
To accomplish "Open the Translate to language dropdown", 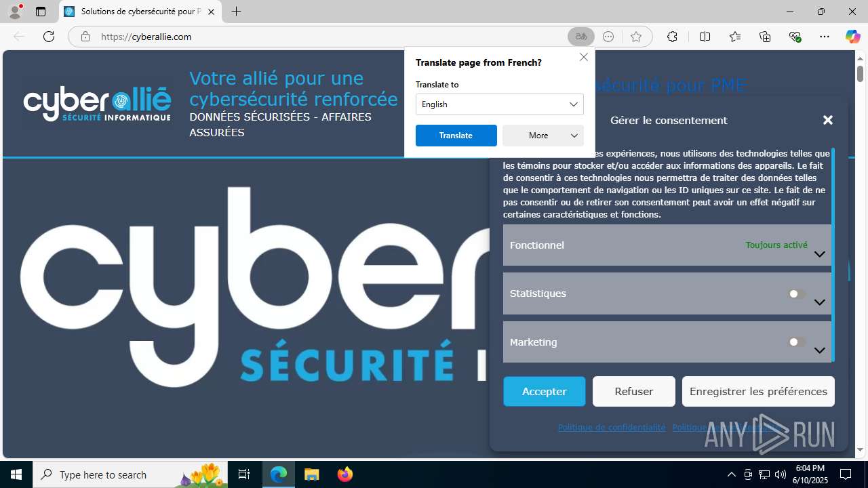I will pos(499,104).
